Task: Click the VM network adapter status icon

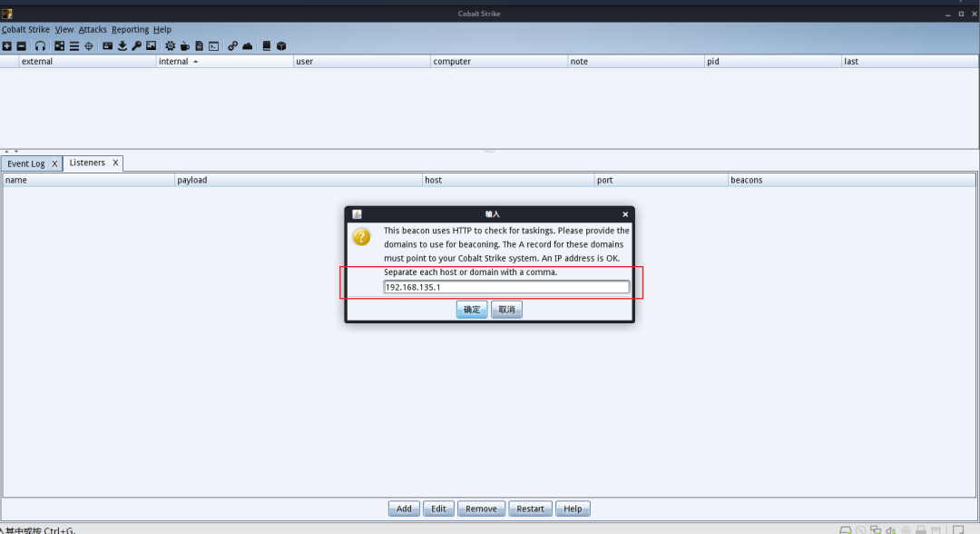Action: 876,530
